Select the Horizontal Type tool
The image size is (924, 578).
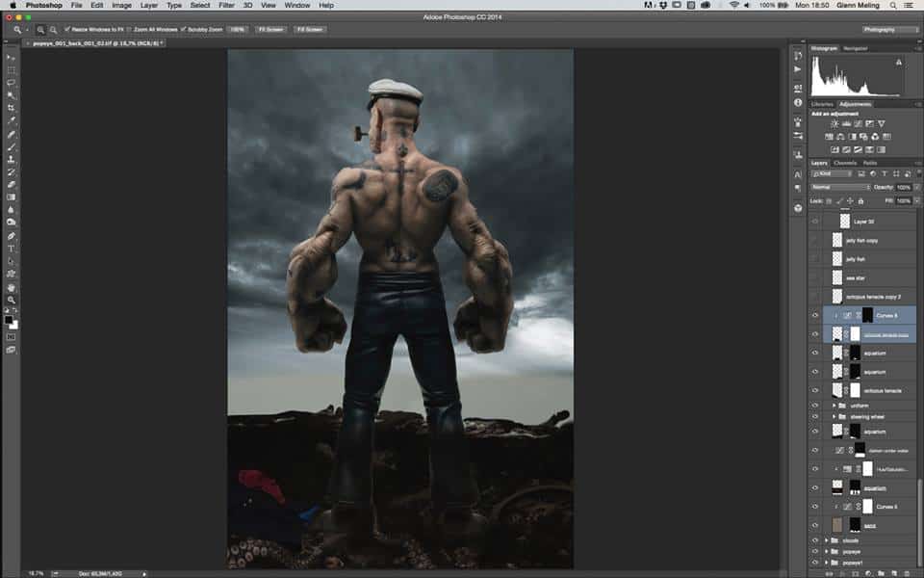point(12,249)
